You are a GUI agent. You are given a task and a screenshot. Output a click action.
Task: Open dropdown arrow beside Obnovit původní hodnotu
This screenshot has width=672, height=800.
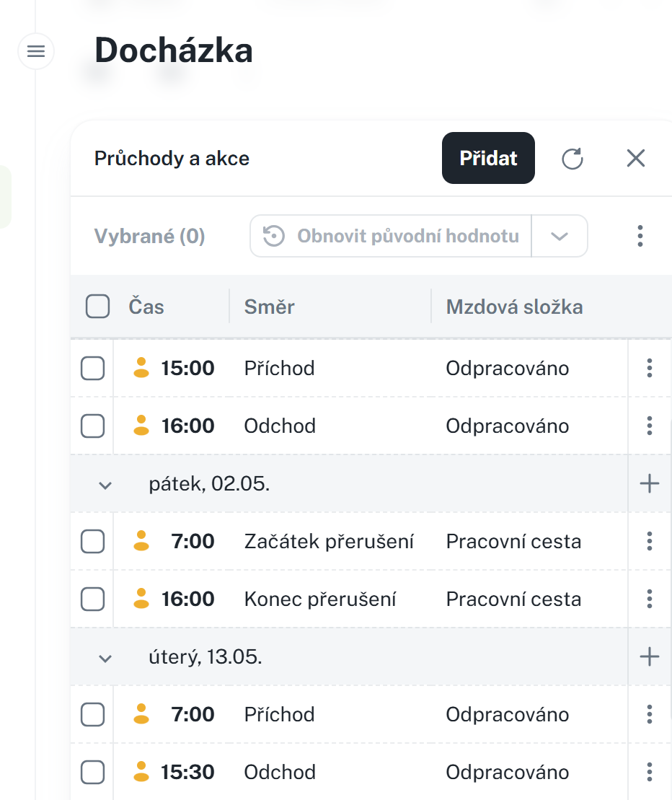(560, 236)
